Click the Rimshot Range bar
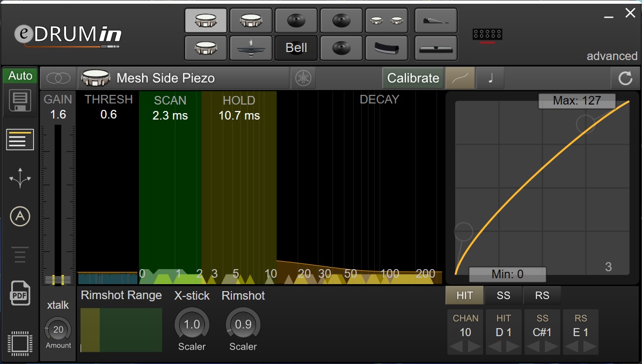 (x=121, y=330)
